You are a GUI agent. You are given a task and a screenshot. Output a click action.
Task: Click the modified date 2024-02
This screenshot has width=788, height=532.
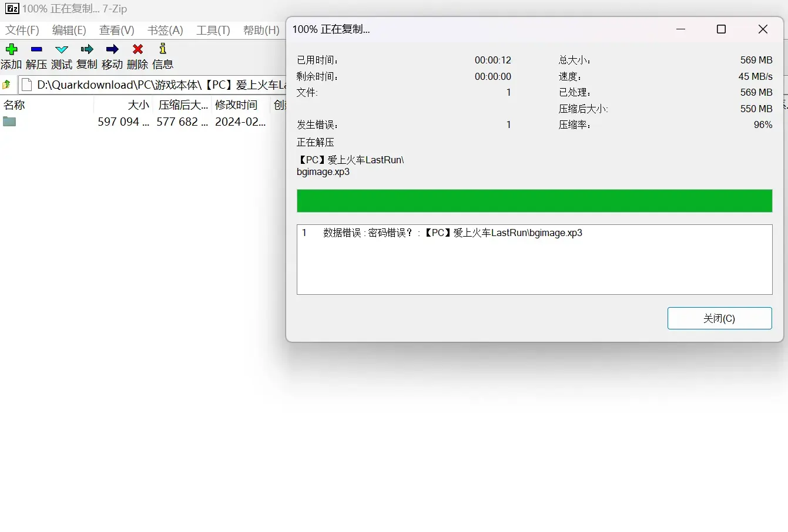[240, 122]
